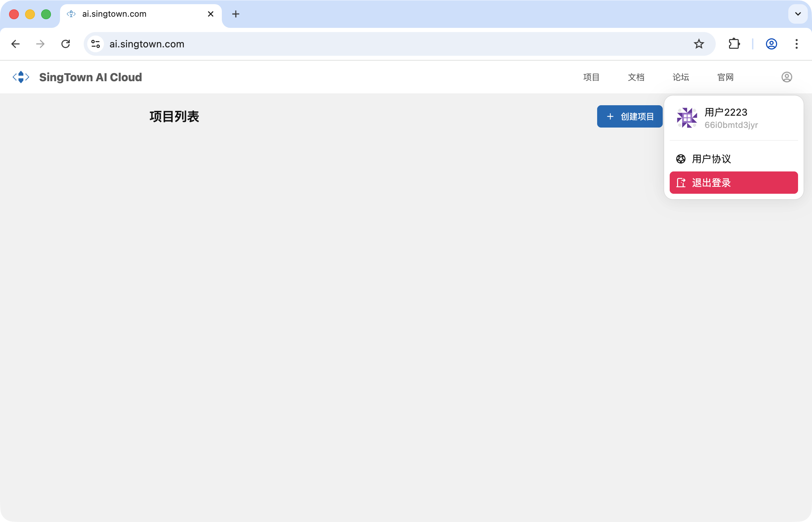Close the ai.singtown.com tab
Viewport: 812px width, 522px height.
pos(211,14)
